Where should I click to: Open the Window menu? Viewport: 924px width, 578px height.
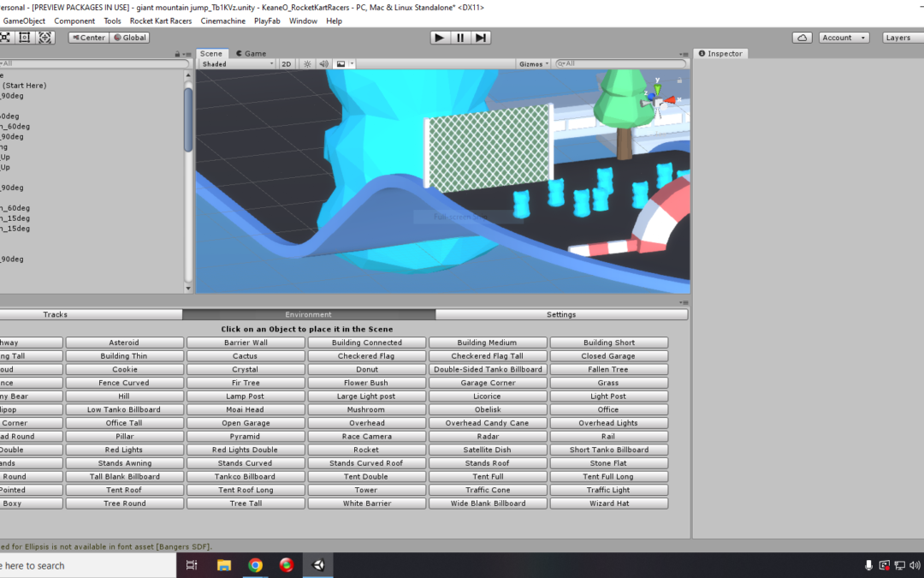pyautogui.click(x=303, y=21)
